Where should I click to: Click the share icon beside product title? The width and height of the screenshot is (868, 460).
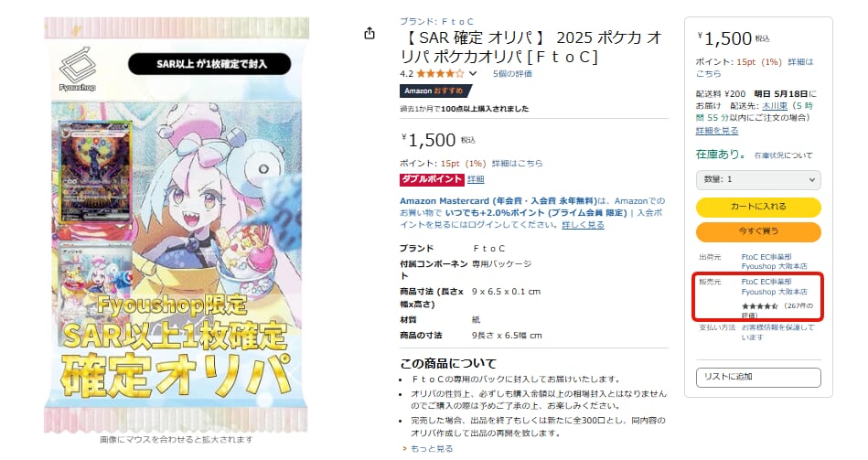pos(370,34)
